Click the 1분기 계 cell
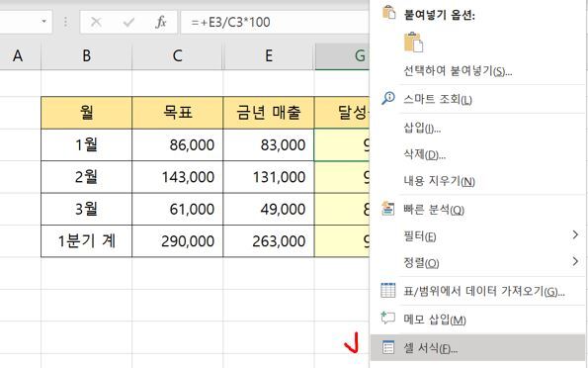The height and width of the screenshot is (368, 588). (87, 241)
